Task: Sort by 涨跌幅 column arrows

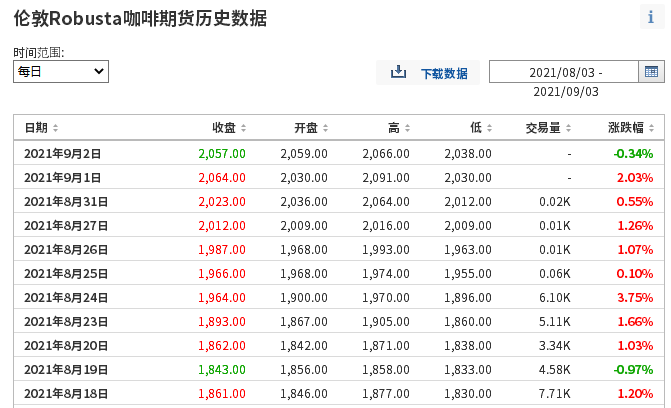Action: click(653, 128)
